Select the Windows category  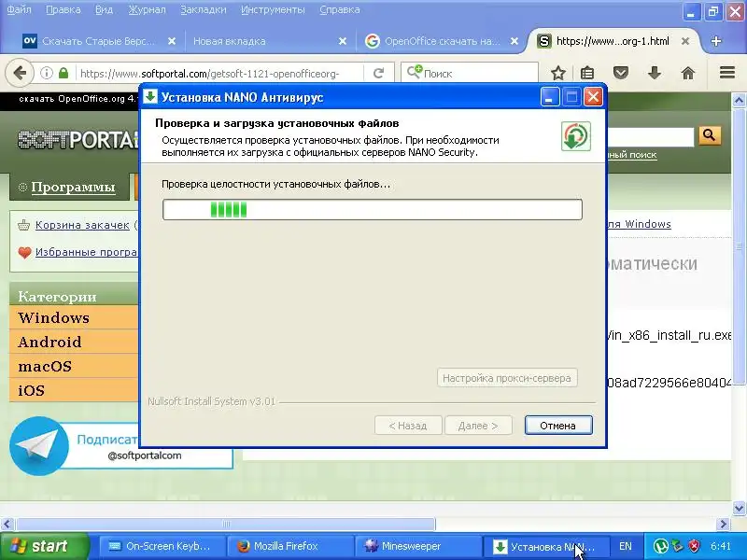[74, 317]
